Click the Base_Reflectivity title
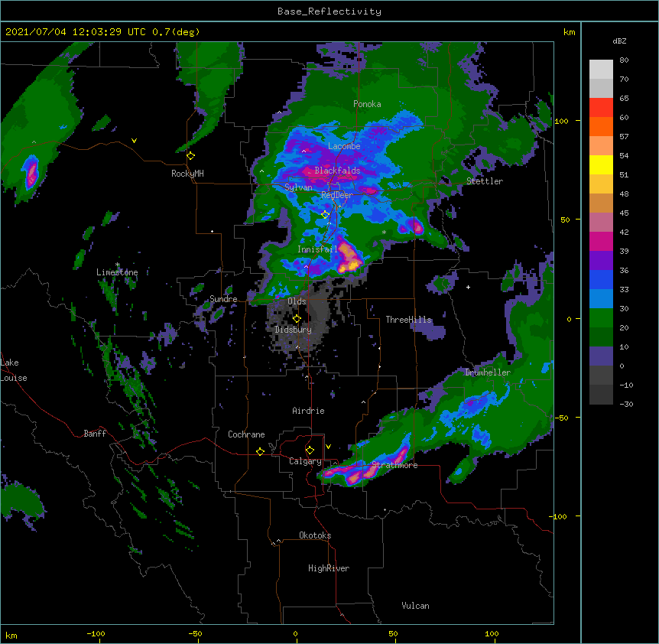The width and height of the screenshot is (659, 644). 329,11
